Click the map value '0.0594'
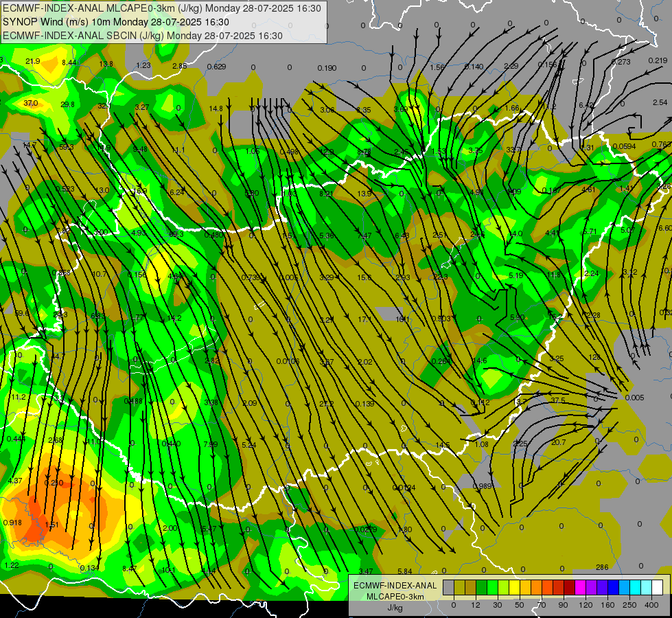 coord(624,146)
